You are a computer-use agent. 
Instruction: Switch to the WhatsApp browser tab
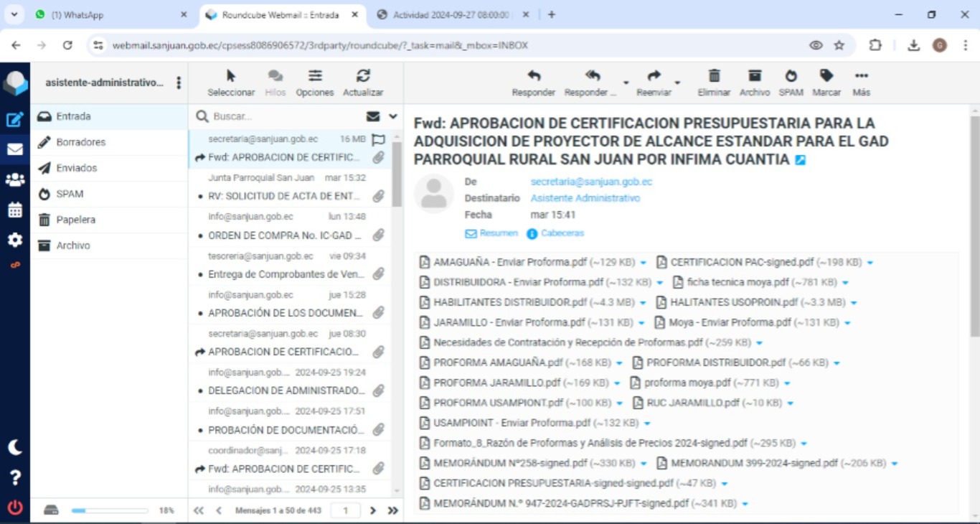pyautogui.click(x=108, y=14)
